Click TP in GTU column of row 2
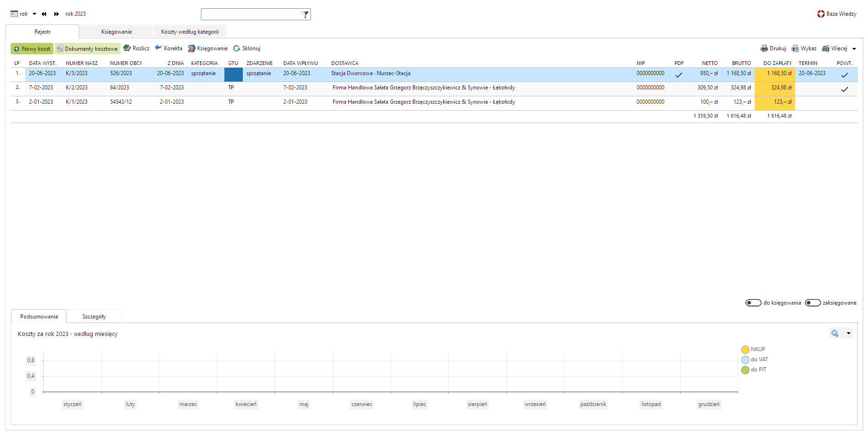The image size is (868, 435). (x=231, y=88)
